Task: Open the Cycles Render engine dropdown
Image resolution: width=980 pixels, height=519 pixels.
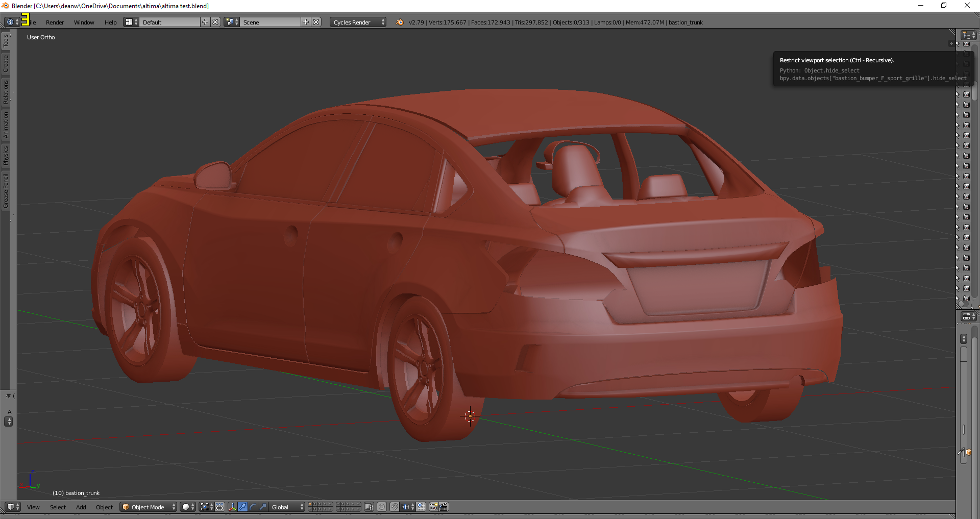Action: (358, 22)
